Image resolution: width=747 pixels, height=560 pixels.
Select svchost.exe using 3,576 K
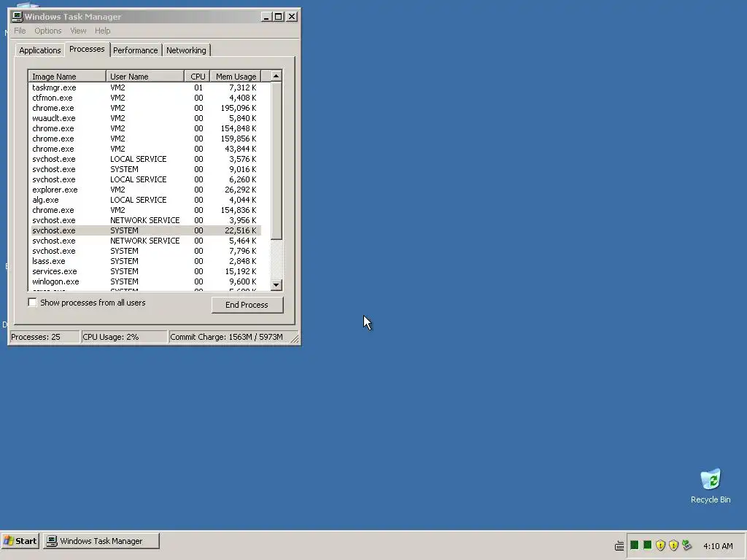pyautogui.click(x=146, y=159)
